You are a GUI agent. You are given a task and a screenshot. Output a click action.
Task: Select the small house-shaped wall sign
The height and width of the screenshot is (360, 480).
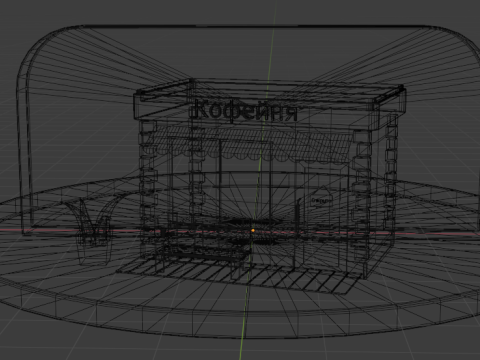coord(322,198)
